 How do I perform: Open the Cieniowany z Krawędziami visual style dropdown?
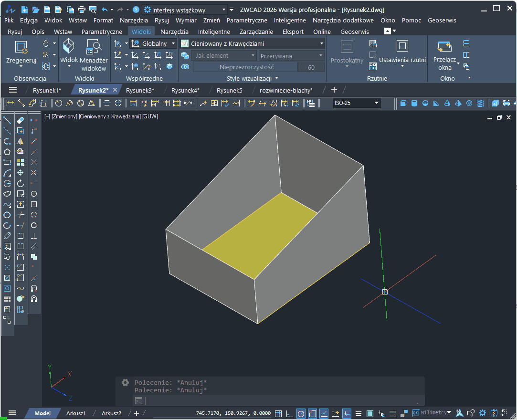pyautogui.click(x=252, y=43)
